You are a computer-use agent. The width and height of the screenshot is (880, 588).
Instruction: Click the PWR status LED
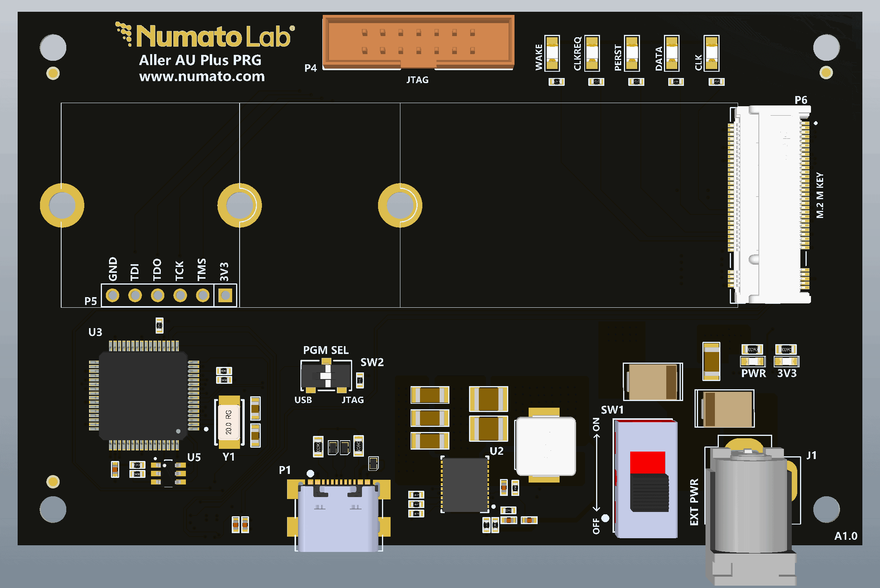(752, 361)
